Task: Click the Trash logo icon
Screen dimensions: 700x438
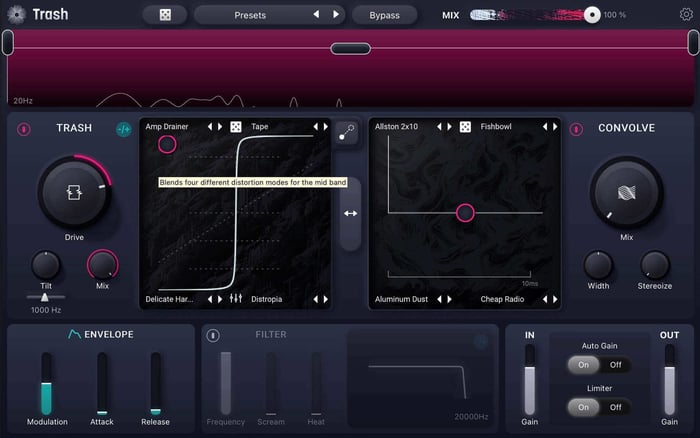Action: (17, 14)
